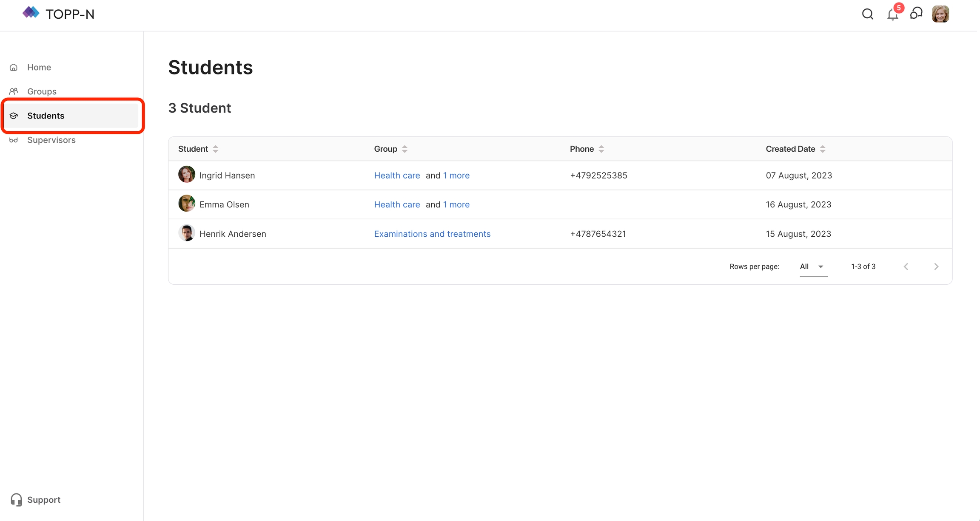Go to previous page arrow

906,266
